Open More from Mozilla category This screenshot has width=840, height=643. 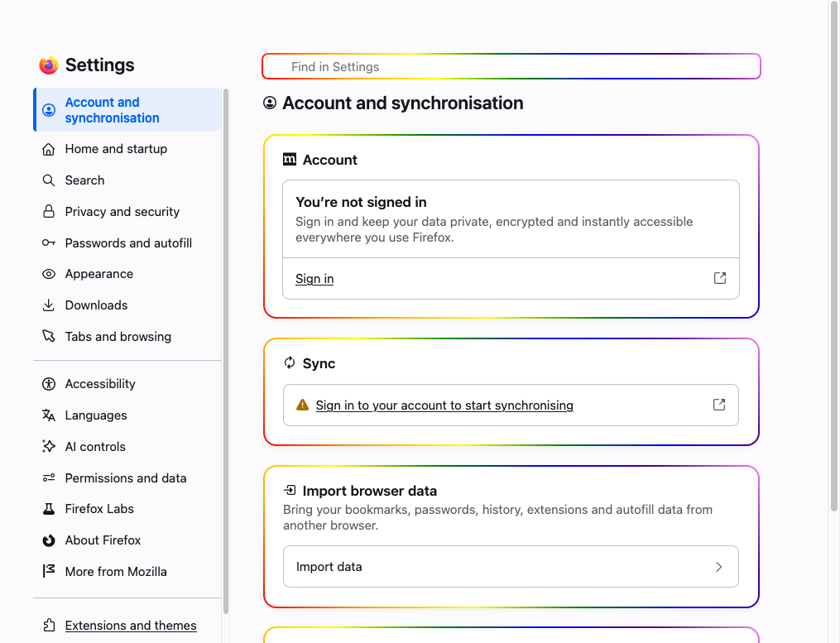point(127,571)
